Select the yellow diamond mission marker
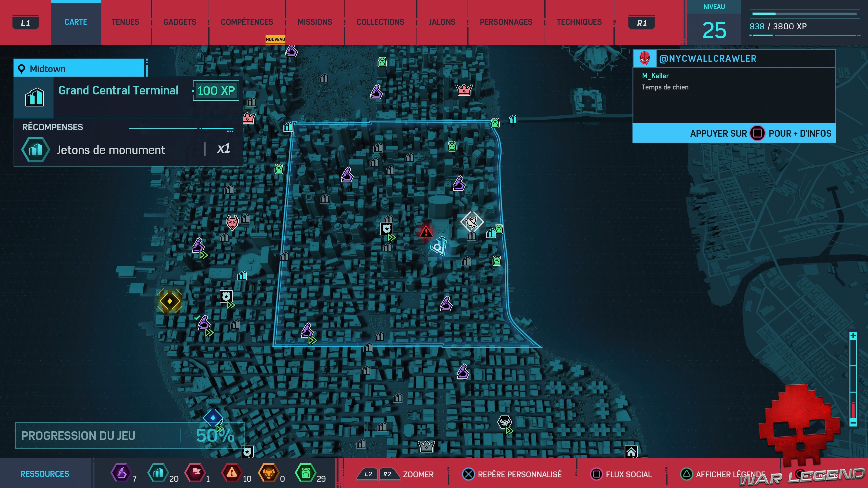Screen dimensions: 868x488 coord(170,301)
